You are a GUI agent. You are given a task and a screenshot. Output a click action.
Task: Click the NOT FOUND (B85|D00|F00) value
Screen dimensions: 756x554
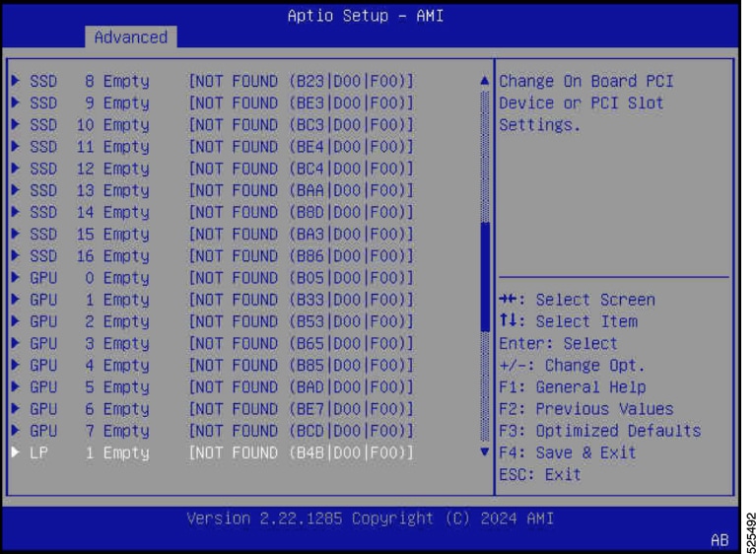click(302, 366)
